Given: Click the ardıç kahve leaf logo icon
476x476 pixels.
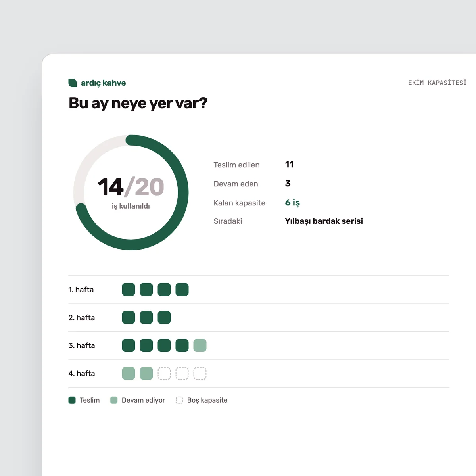Looking at the screenshot, I should (73, 83).
